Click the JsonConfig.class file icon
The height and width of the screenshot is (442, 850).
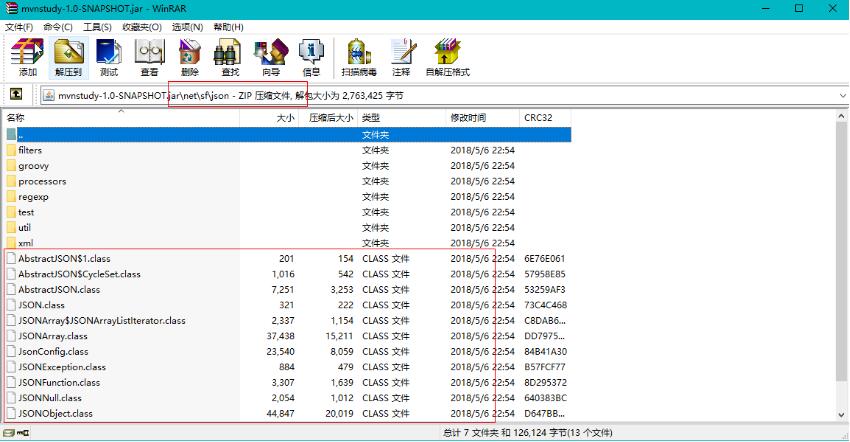click(11, 351)
